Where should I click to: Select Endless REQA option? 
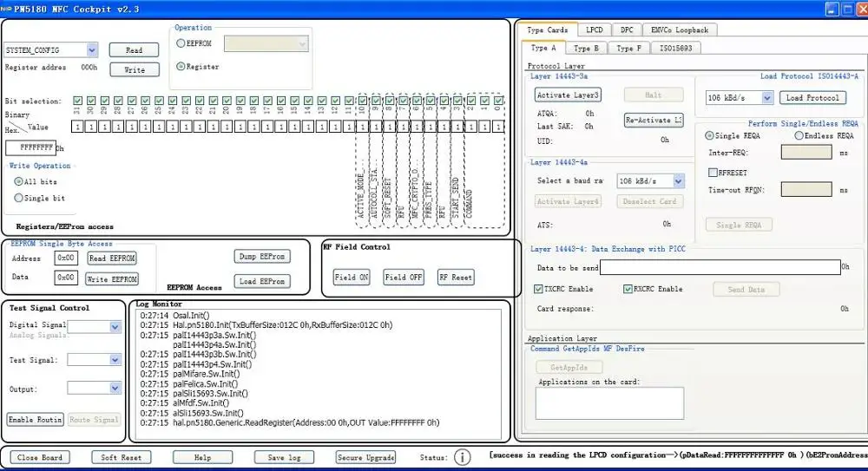(x=799, y=135)
